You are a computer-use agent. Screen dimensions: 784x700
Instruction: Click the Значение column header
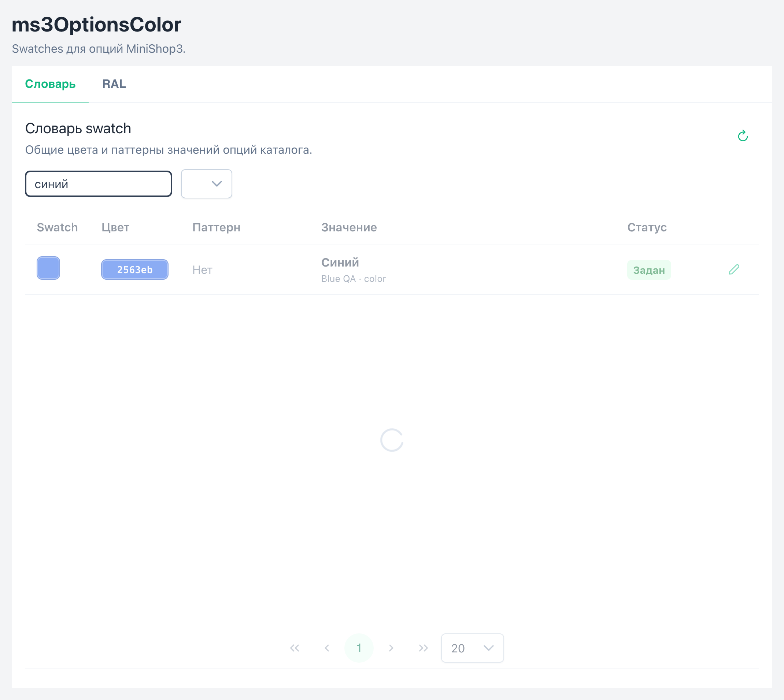(x=349, y=227)
